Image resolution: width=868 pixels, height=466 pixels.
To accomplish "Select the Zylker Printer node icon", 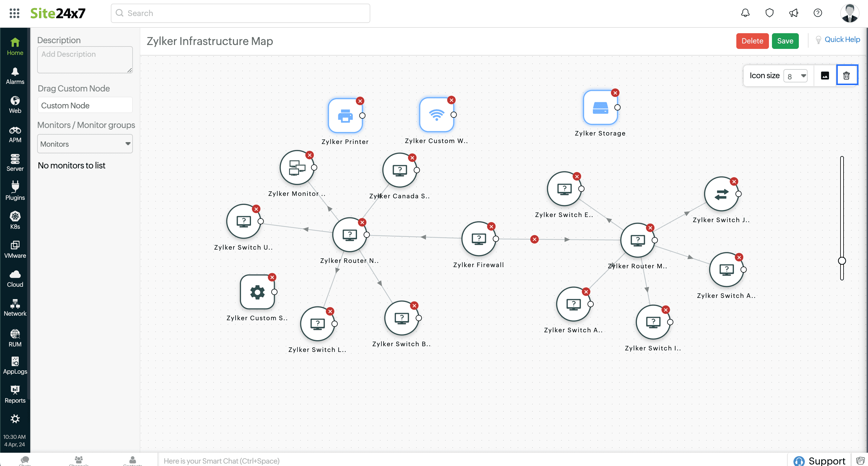I will pos(345,116).
